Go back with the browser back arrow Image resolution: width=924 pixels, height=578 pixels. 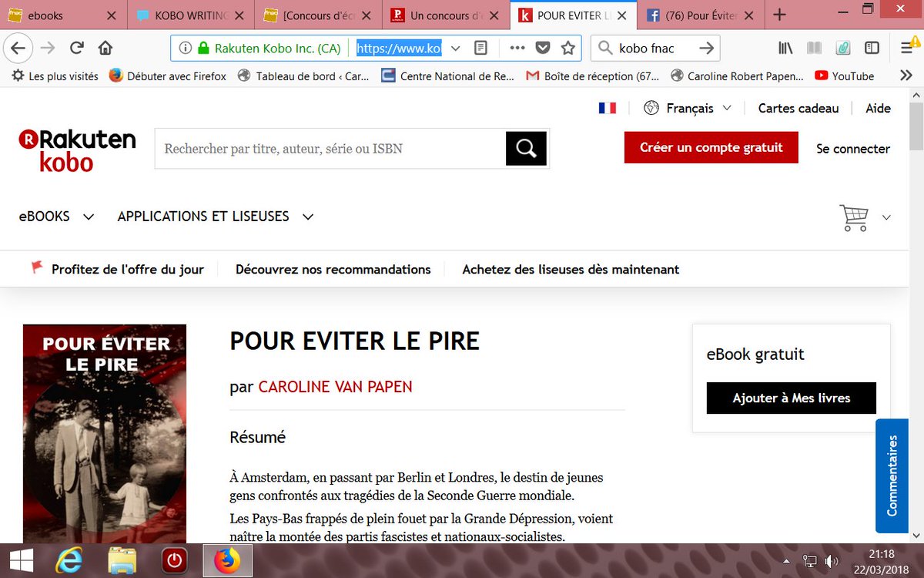[x=18, y=48]
